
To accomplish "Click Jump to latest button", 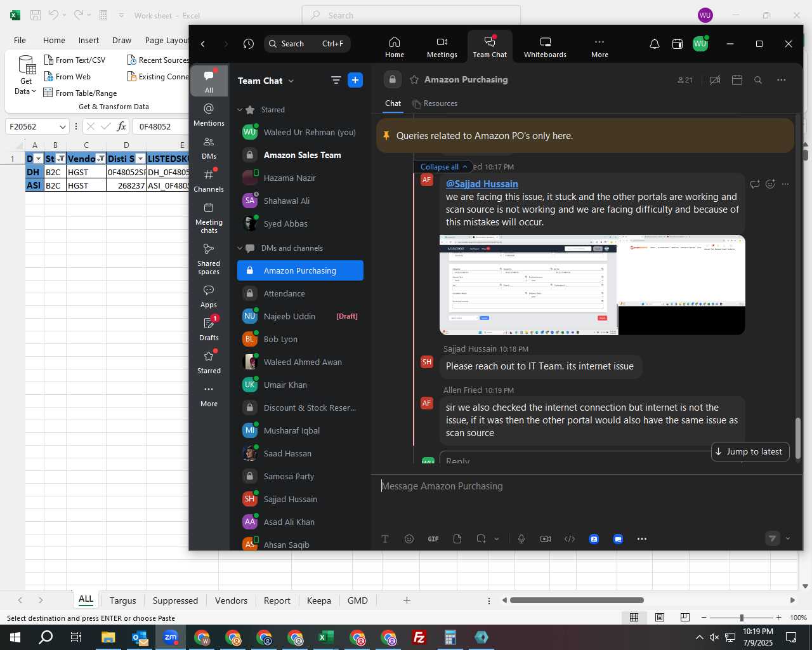I will coord(749,451).
